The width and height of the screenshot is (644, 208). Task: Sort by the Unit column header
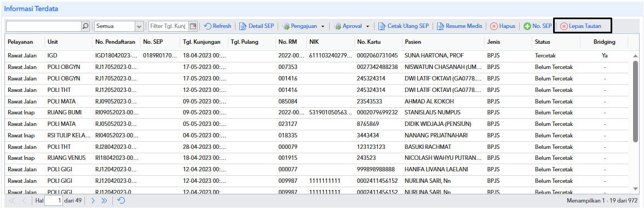point(68,42)
